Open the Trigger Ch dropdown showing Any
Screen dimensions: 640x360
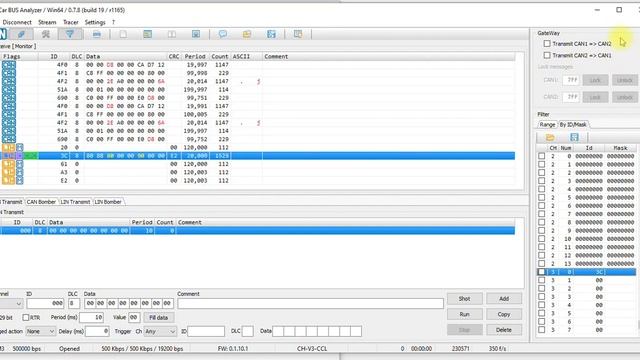click(160, 331)
